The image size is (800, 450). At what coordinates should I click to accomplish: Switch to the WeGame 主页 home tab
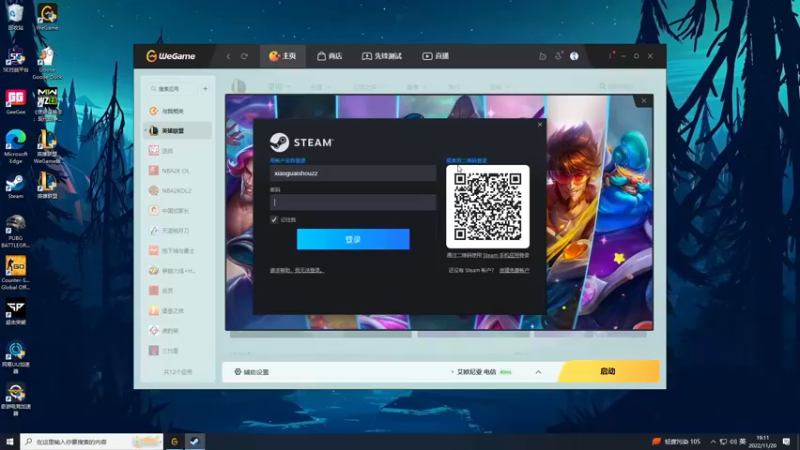[283, 56]
